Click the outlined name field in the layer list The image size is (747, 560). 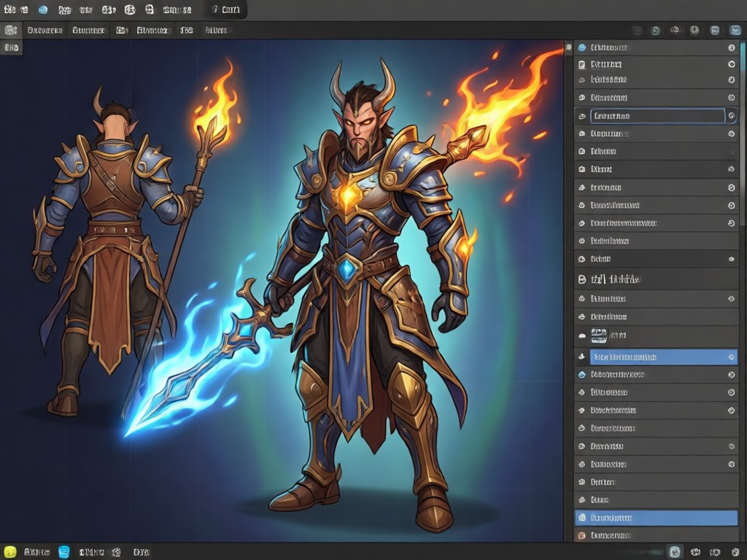point(657,116)
